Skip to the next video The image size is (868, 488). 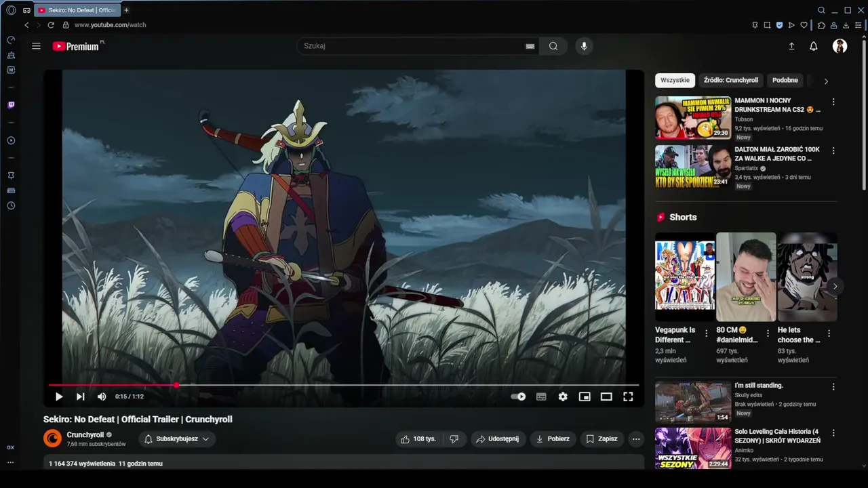pos(81,396)
